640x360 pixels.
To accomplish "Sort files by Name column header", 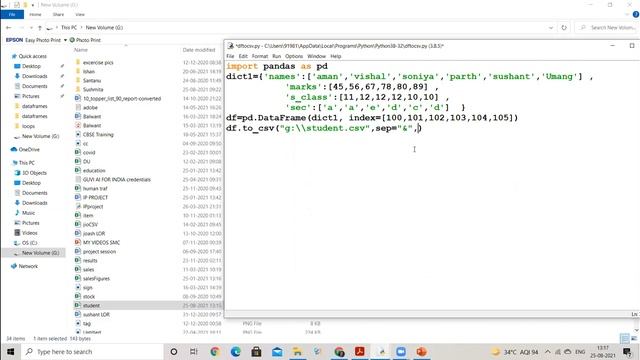I will click(x=81, y=50).
